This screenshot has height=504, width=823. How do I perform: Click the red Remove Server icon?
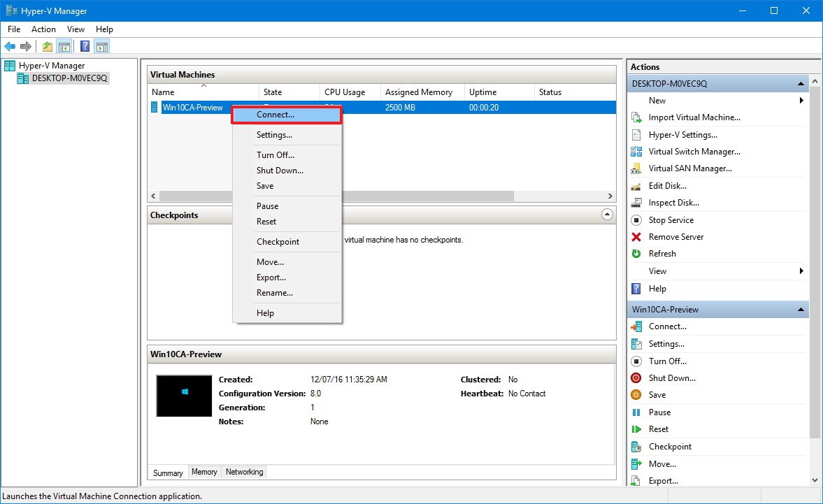[x=636, y=237]
